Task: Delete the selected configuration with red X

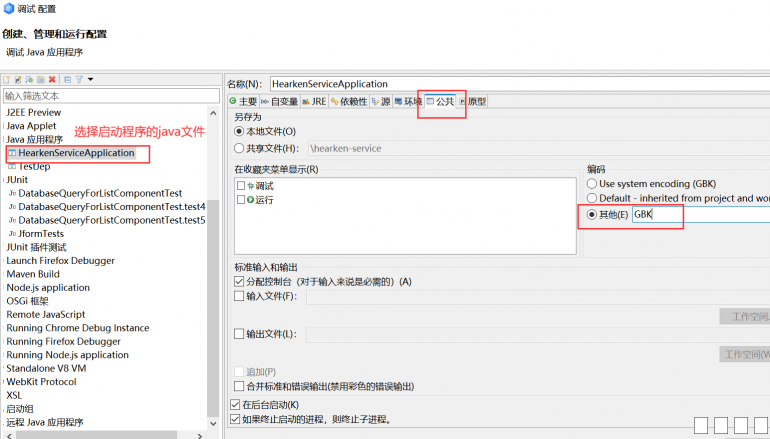Action: pos(52,79)
